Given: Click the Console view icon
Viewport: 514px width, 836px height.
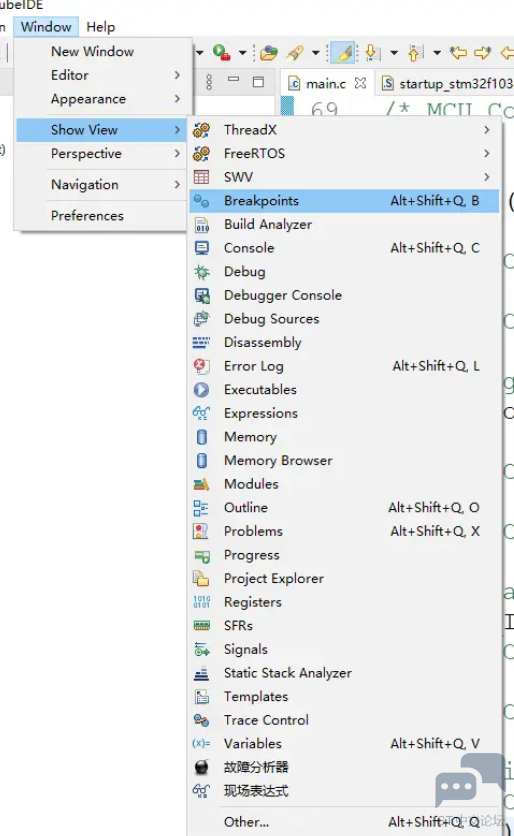Looking at the screenshot, I should pos(202,248).
